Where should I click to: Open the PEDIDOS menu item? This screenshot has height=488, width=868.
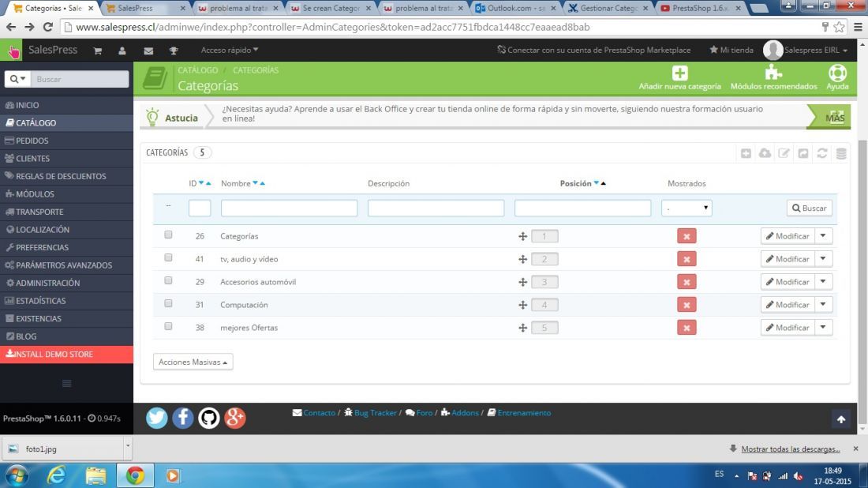click(x=66, y=141)
